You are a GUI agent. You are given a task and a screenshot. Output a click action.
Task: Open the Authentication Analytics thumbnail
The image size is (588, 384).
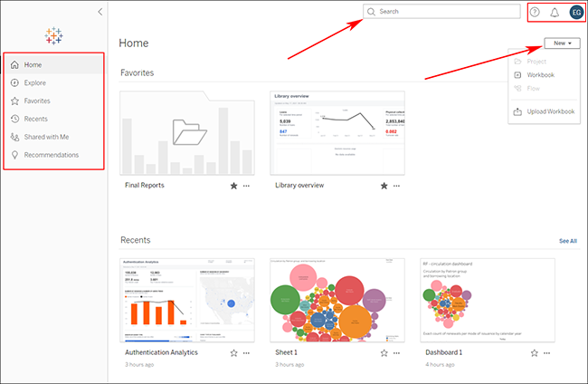(x=187, y=301)
